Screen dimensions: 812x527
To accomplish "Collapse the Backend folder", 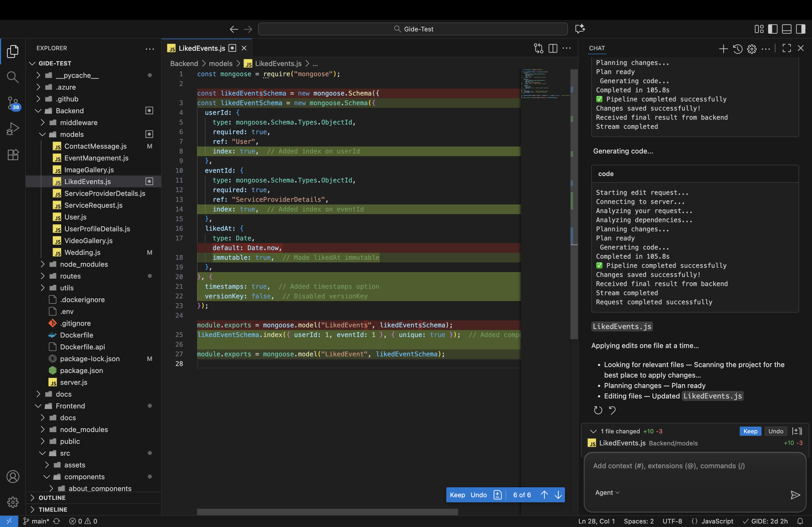I will click(x=70, y=111).
